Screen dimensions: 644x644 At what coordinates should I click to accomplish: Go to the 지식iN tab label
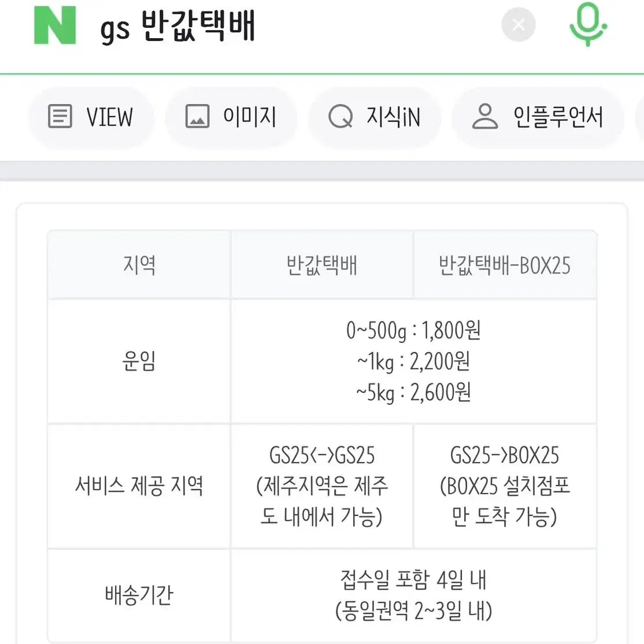(393, 117)
